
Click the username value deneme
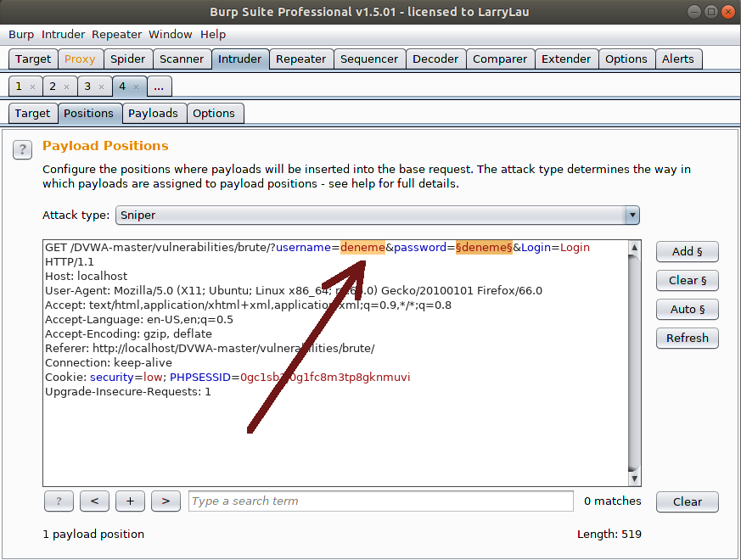pos(363,247)
